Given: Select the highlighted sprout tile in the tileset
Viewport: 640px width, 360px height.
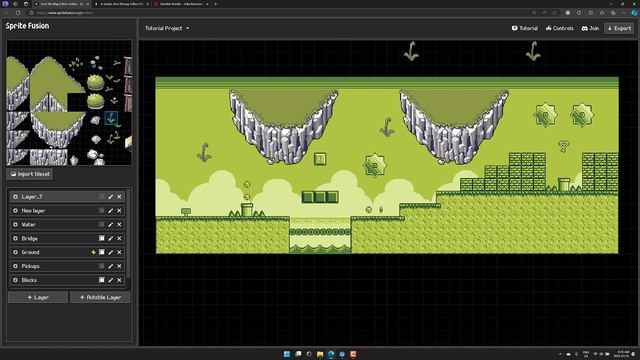Looking at the screenshot, I should [111, 118].
